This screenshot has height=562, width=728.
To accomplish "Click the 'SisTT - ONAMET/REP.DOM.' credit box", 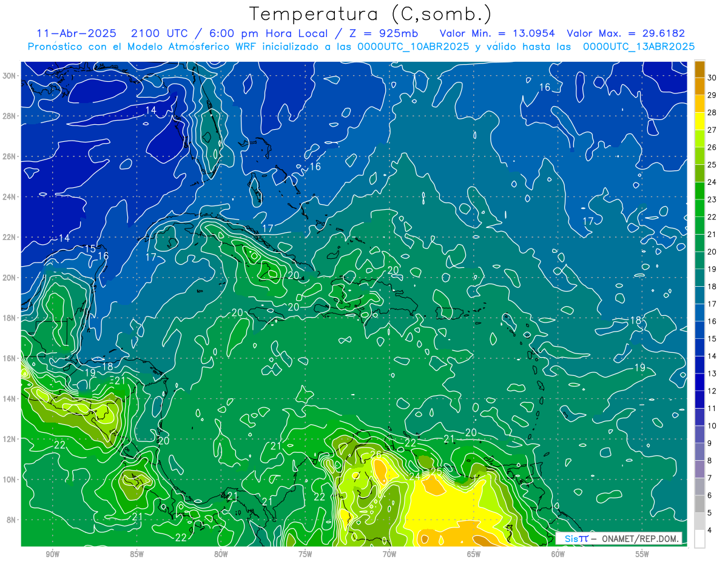I will 619,539.
